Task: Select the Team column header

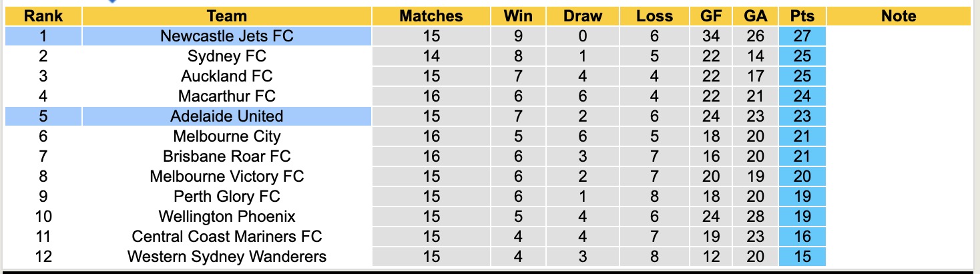Action: [226, 16]
